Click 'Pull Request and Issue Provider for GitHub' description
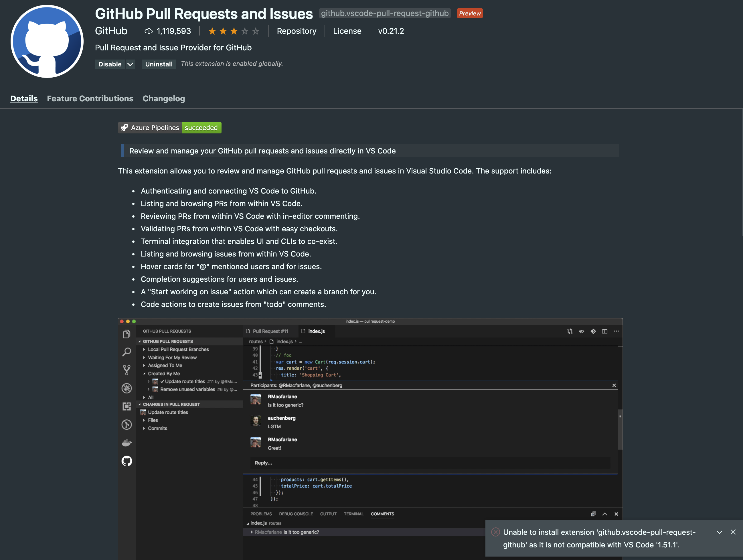 pos(173,47)
